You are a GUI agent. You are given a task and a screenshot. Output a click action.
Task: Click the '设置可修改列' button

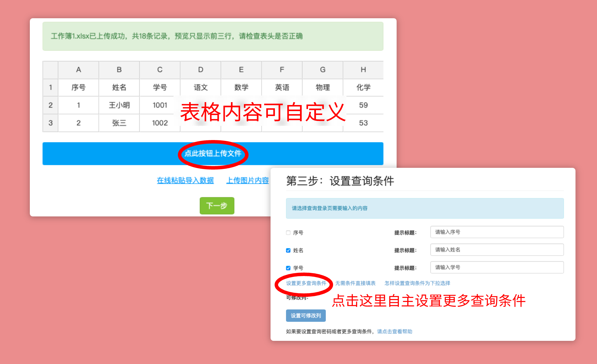(306, 316)
